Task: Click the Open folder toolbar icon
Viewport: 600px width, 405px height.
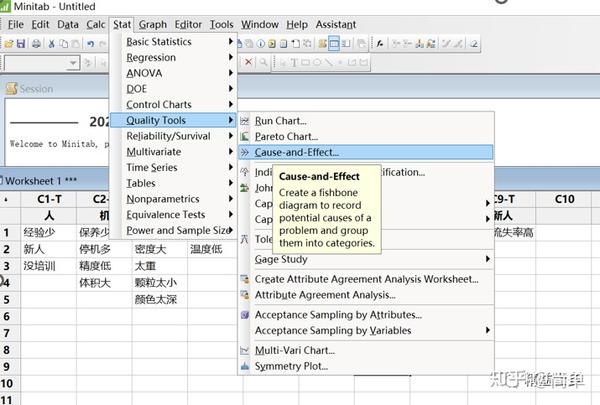Action: [x=9, y=44]
